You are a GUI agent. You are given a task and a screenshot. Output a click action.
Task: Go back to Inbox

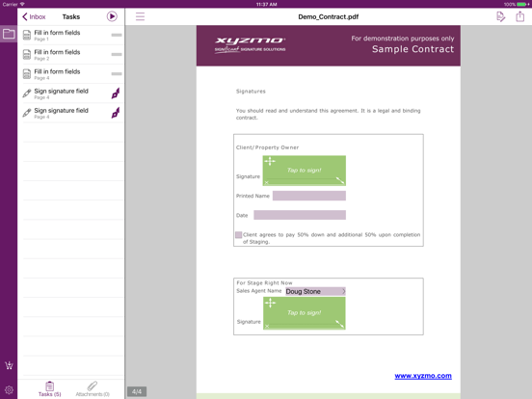coord(34,16)
